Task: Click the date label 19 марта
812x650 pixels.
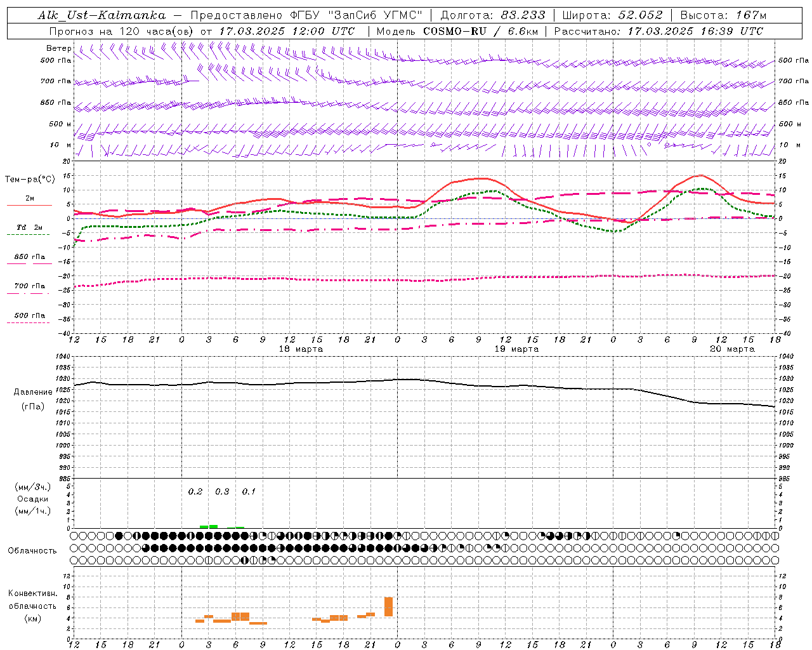Action: click(x=517, y=349)
